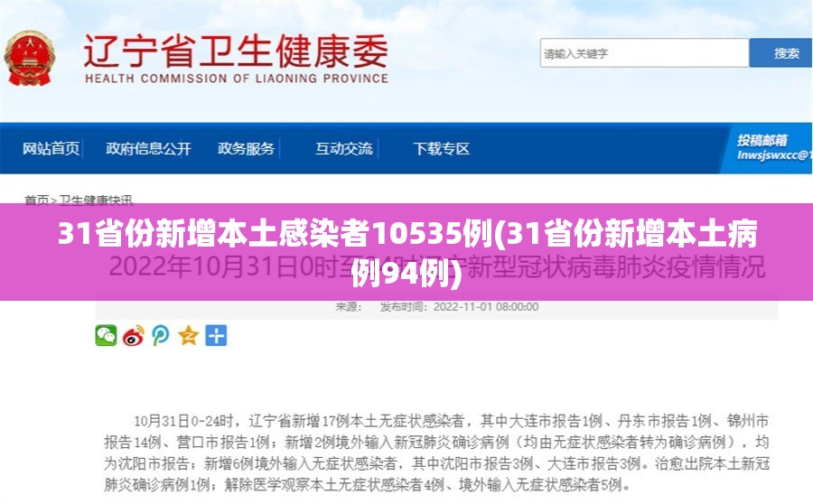Click publish time 2022-11-01 08:00:00
The image size is (813, 504).
[x=486, y=307]
